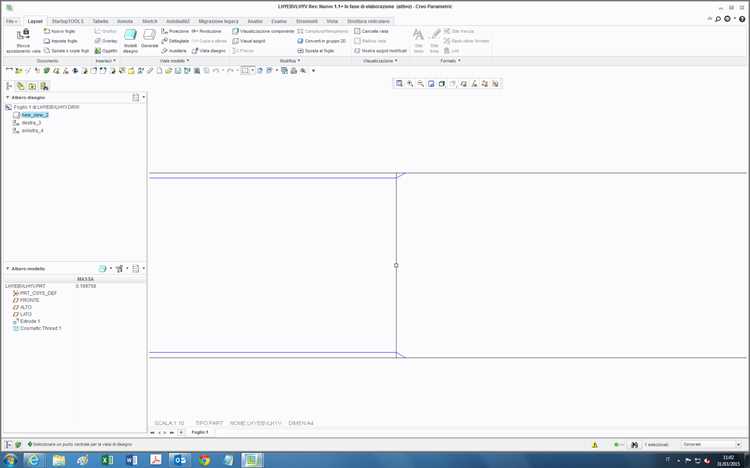750x468 pixels.
Task: Open Excel from taskbar
Action: click(107, 460)
